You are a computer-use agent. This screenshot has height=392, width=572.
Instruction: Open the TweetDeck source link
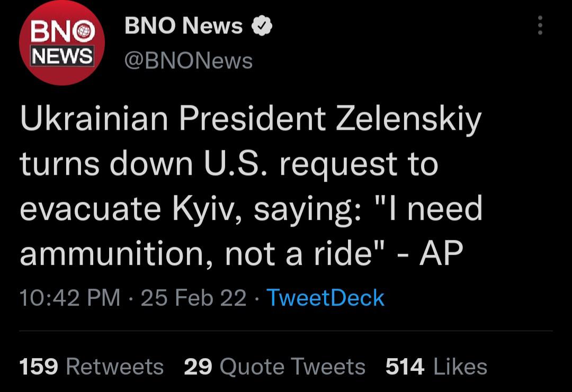point(325,298)
